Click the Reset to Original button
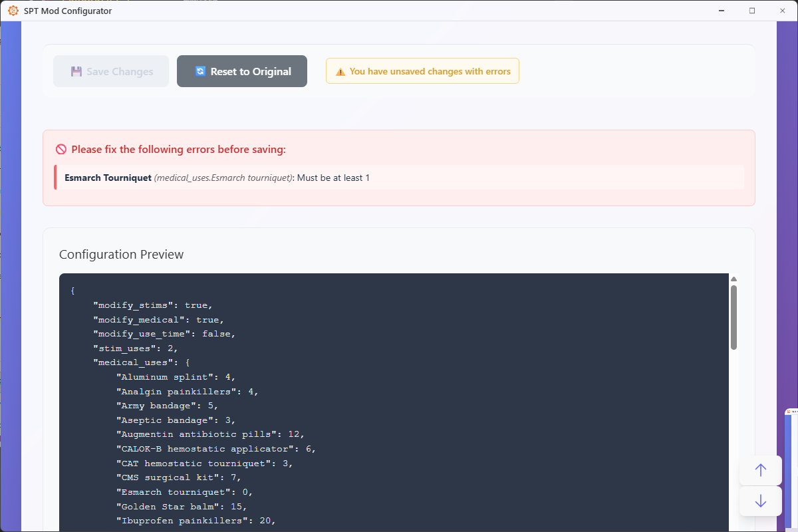 pos(242,71)
